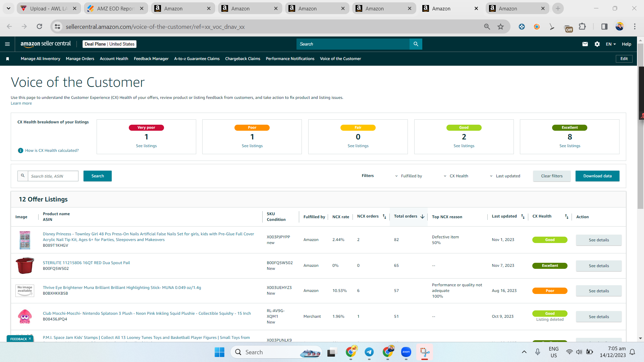Open Windows Start menu
This screenshot has height=362, width=644.
(219, 352)
